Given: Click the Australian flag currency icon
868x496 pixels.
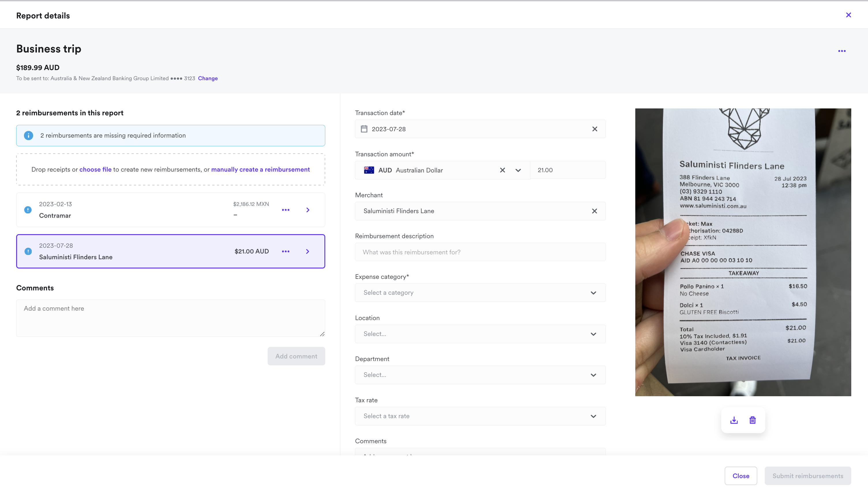Looking at the screenshot, I should (x=369, y=170).
